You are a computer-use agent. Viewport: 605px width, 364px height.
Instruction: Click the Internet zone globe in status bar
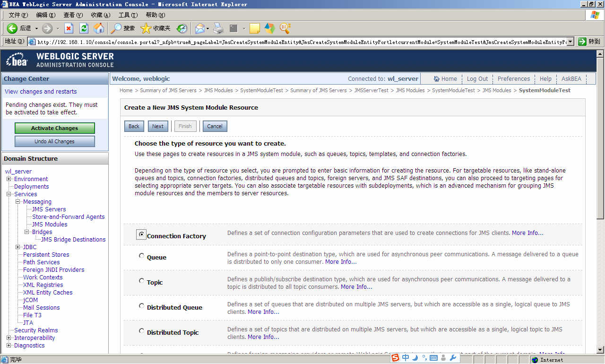pos(535,360)
